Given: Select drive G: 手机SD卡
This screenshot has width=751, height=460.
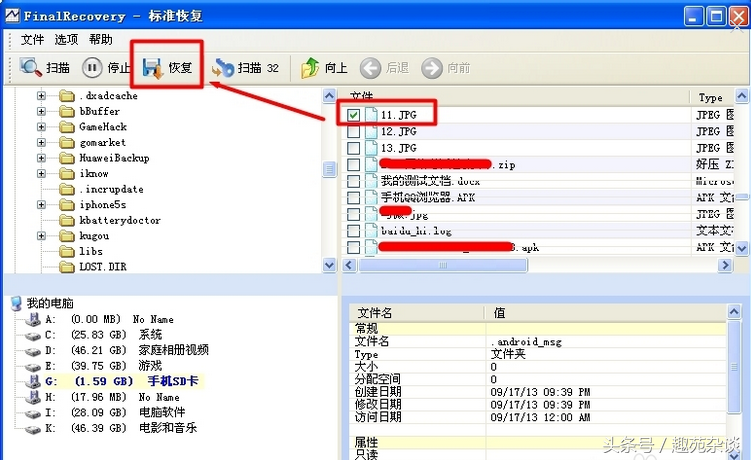Looking at the screenshot, I should pos(112,381).
